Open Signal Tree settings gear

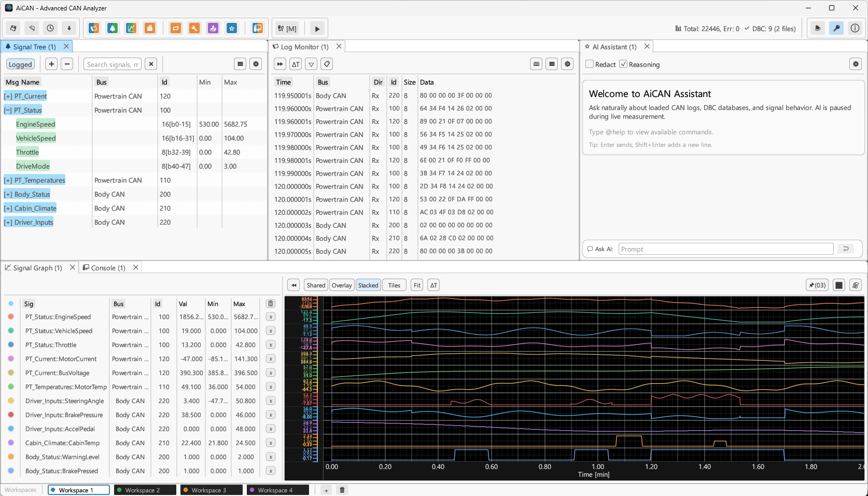coord(256,64)
